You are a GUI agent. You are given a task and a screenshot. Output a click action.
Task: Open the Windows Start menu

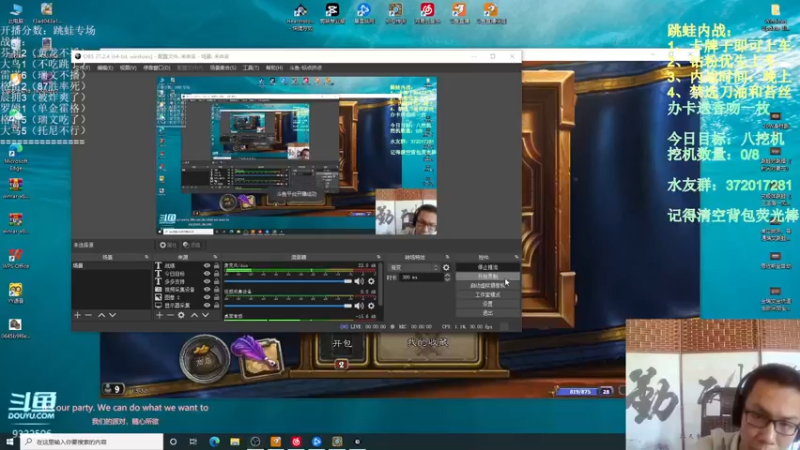tap(10, 442)
